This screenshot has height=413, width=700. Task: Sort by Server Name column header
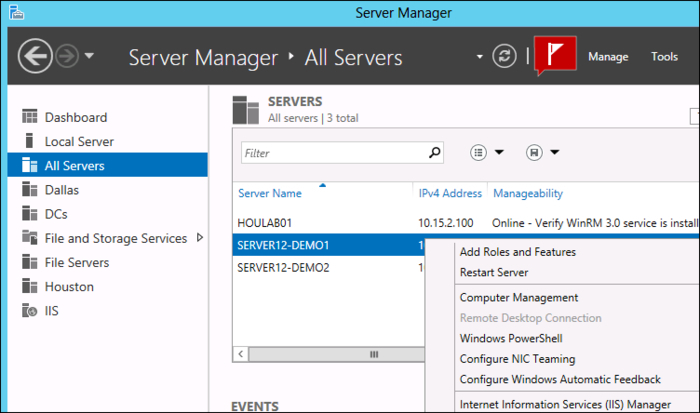coord(269,194)
